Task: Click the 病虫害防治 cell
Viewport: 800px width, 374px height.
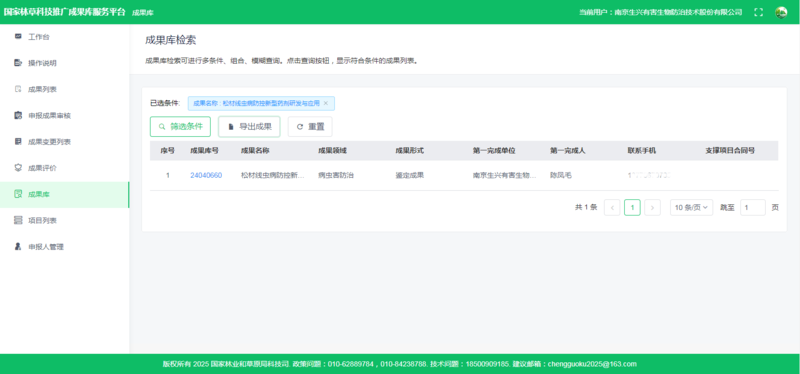Action: [336, 175]
